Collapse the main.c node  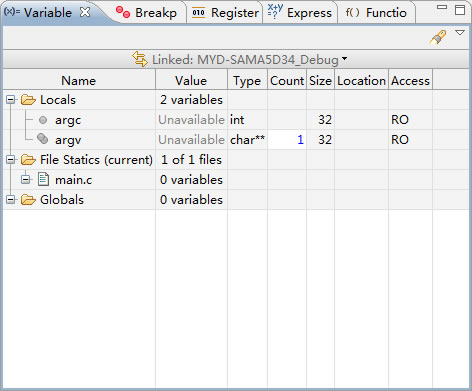click(x=25, y=180)
